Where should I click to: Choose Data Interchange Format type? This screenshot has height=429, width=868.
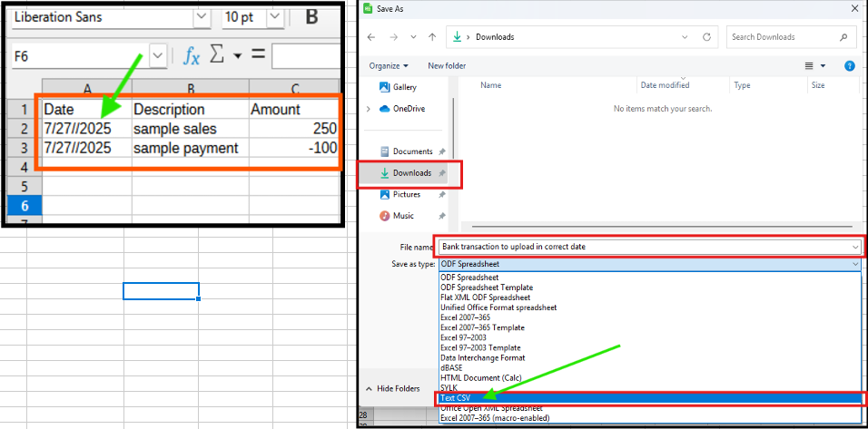(x=650, y=357)
